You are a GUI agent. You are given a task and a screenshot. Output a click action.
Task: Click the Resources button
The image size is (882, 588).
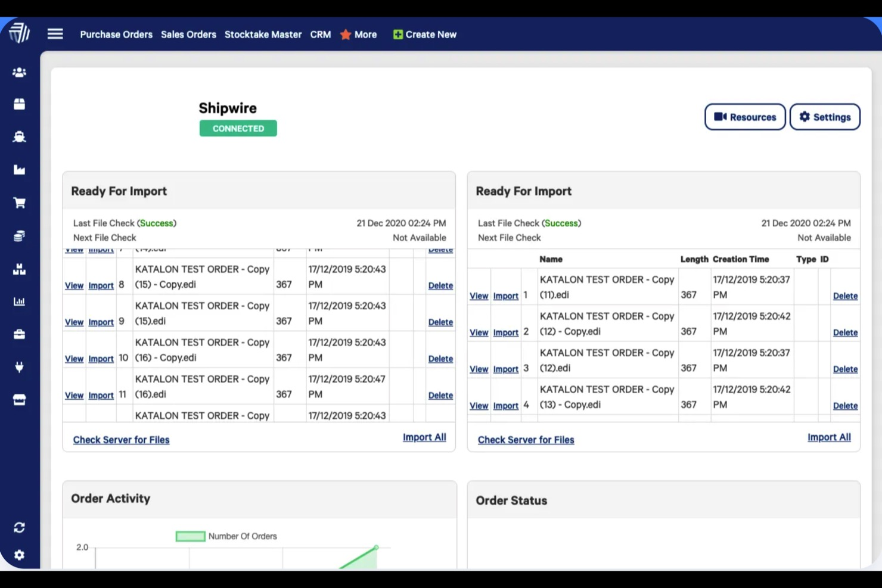point(744,117)
